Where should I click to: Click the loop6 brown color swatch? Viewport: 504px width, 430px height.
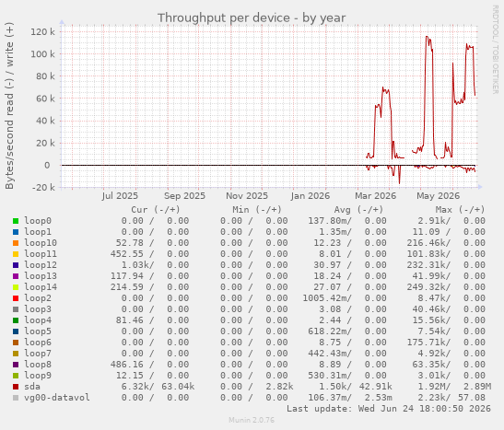16,343
